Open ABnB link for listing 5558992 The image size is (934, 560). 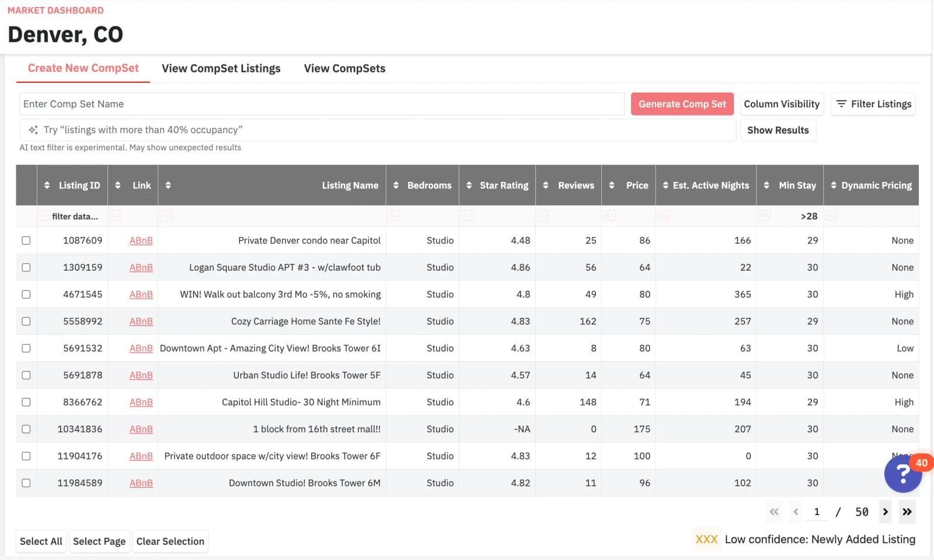(x=141, y=321)
